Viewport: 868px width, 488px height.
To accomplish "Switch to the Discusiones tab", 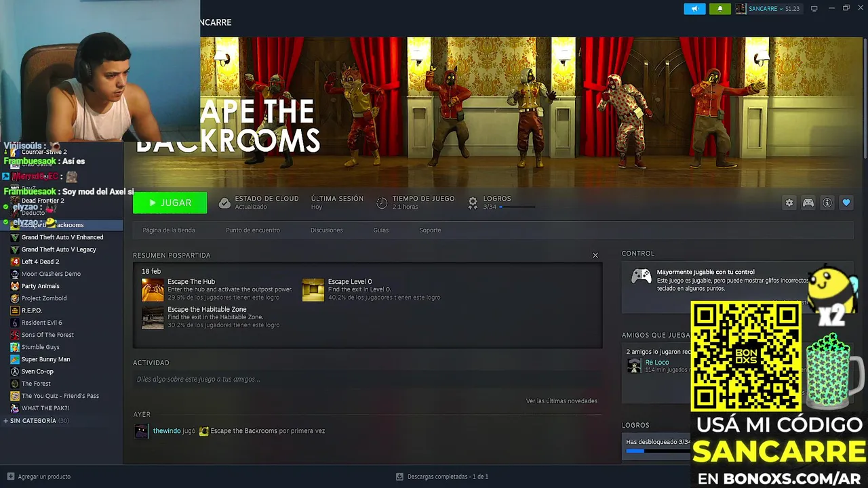I will pos(327,230).
